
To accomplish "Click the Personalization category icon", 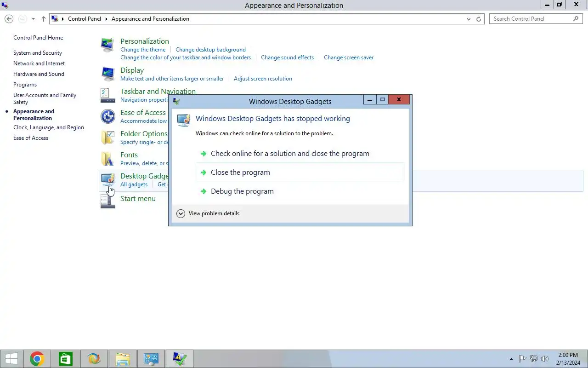I will point(107,46).
